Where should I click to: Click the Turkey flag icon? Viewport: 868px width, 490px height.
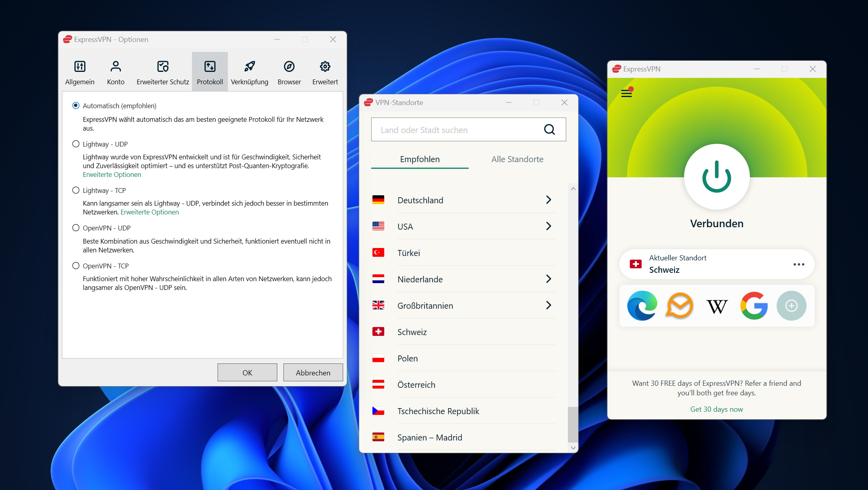pos(378,252)
